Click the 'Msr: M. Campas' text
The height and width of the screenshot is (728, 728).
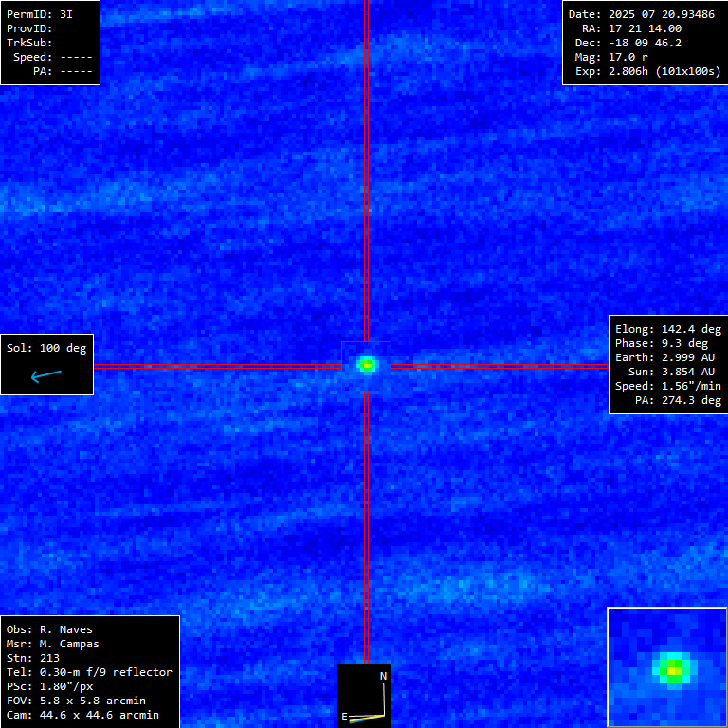click(52, 644)
